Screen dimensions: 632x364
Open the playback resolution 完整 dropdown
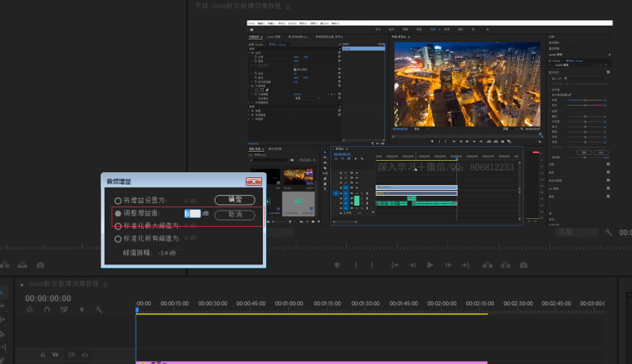576,233
